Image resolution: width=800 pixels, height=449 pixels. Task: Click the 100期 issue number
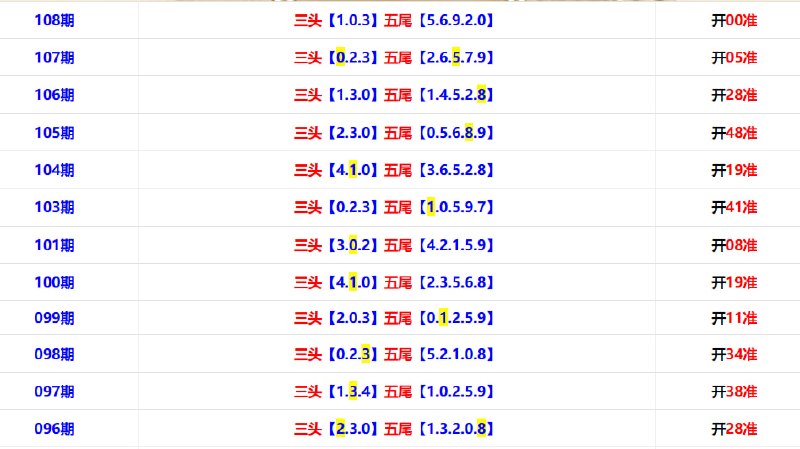pos(54,282)
